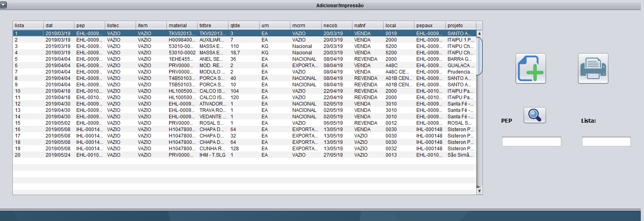Image resolution: width=644 pixels, height=221 pixels.
Task: Click the um column header
Action: tap(275, 25)
